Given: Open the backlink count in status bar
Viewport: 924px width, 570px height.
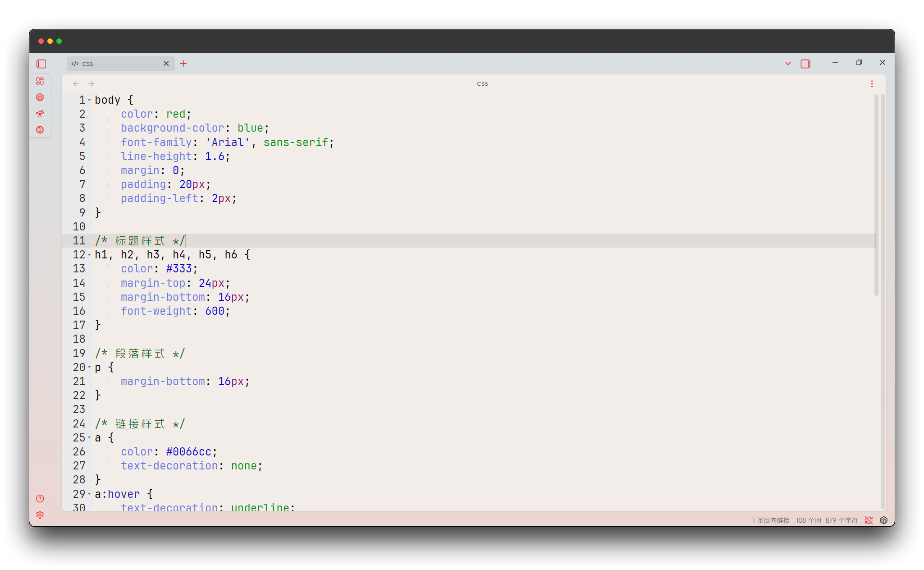Looking at the screenshot, I should pyautogui.click(x=770, y=520).
